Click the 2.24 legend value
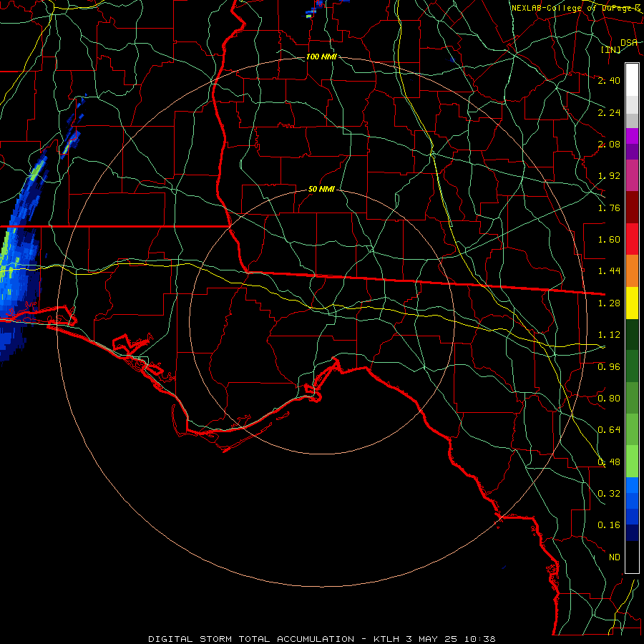 [609, 112]
